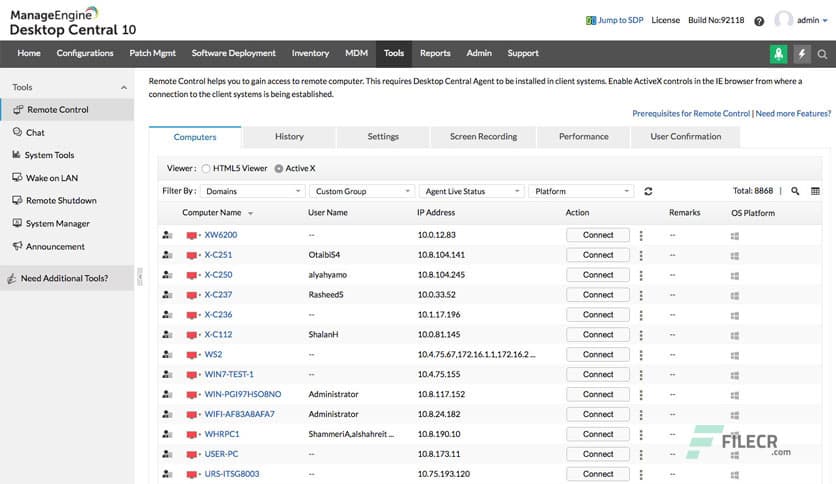Switch to the History tab
The height and width of the screenshot is (484, 836).
pos(289,136)
